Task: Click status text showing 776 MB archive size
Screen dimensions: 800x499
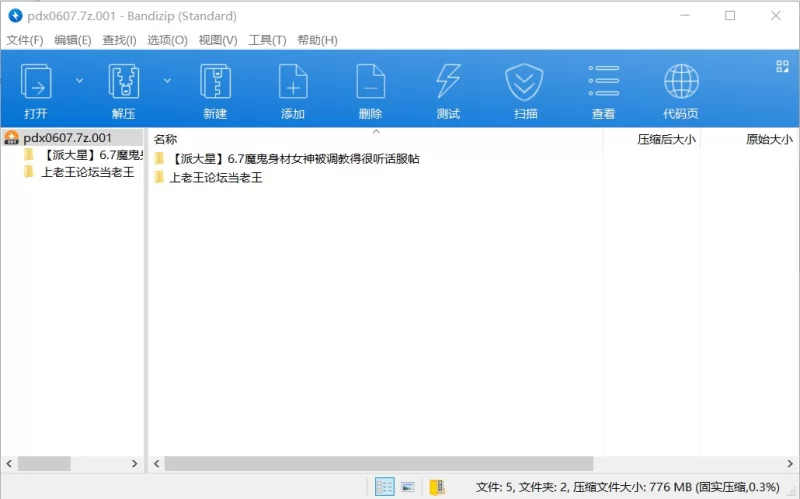Action: pos(628,487)
